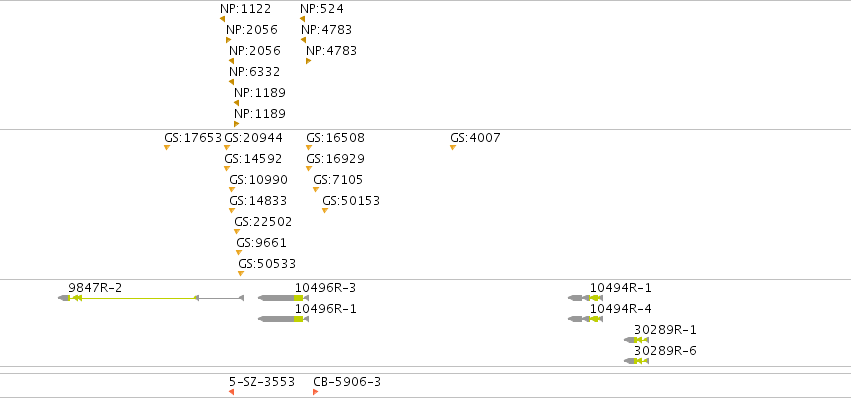This screenshot has width=851, height=398.
Task: Select the 5-SZ-3553 red arrow marker
Action: pos(231,392)
